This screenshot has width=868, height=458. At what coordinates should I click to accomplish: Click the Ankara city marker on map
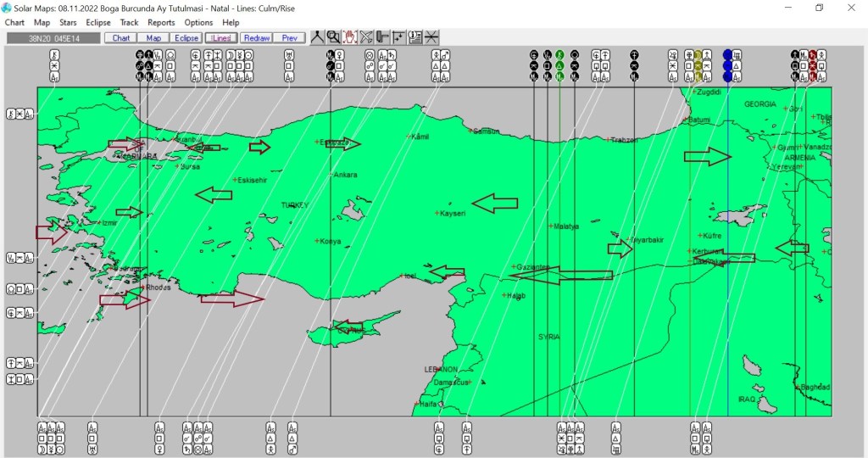331,175
